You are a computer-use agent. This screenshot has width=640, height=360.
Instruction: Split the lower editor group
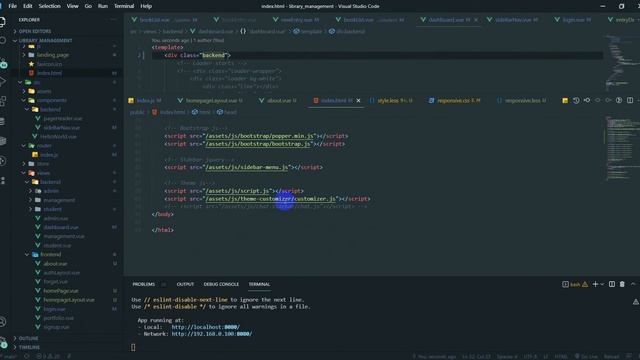coord(630,100)
